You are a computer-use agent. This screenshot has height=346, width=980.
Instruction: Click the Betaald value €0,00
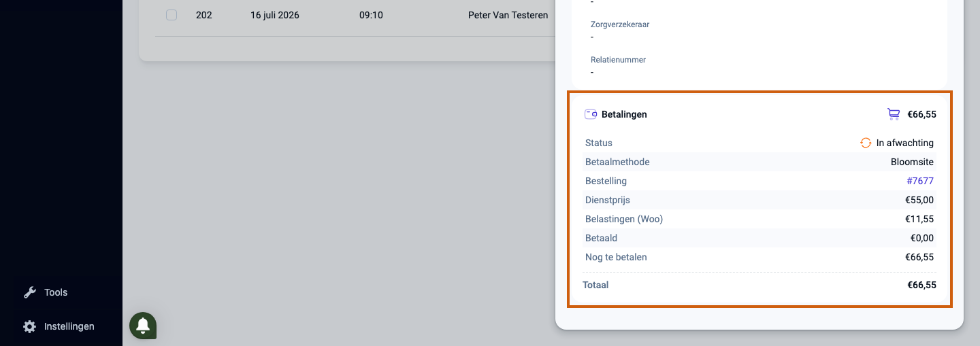922,238
